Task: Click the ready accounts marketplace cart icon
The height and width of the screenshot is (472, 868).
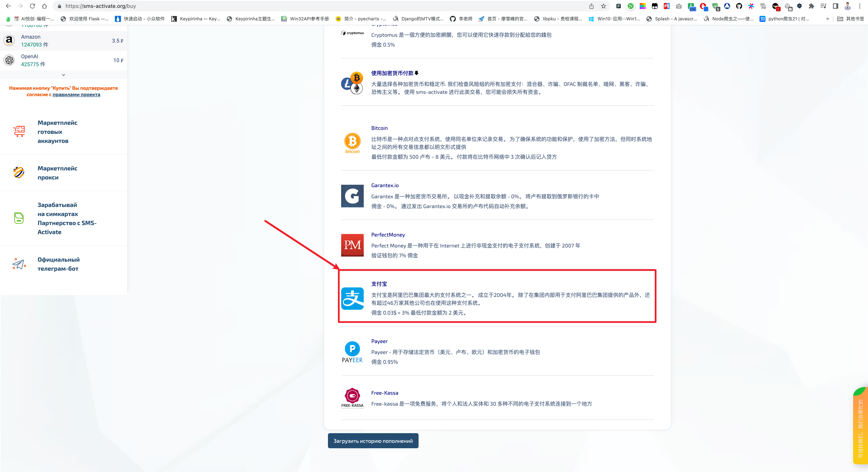Action: pos(19,131)
